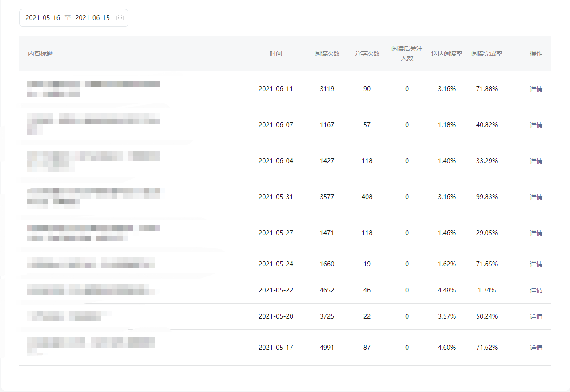The image size is (570, 392).
Task: Click the start date 2021-05-16 field
Action: point(43,18)
